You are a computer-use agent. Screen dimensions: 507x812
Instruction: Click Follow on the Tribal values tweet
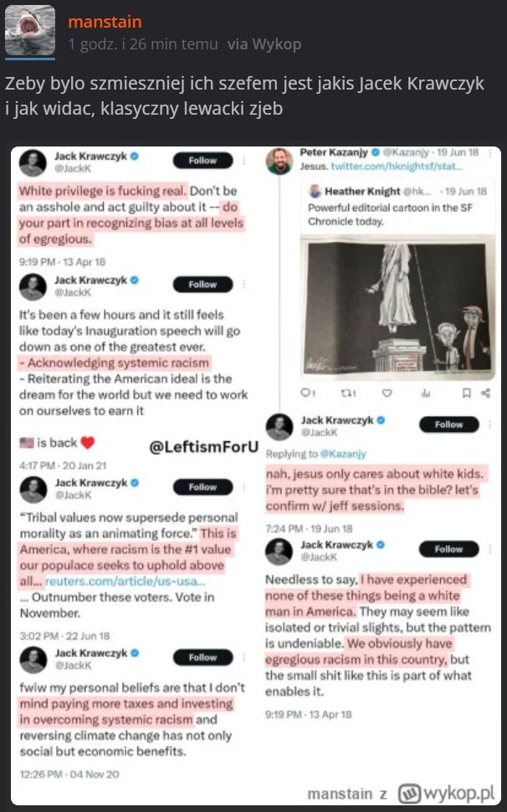tap(202, 487)
